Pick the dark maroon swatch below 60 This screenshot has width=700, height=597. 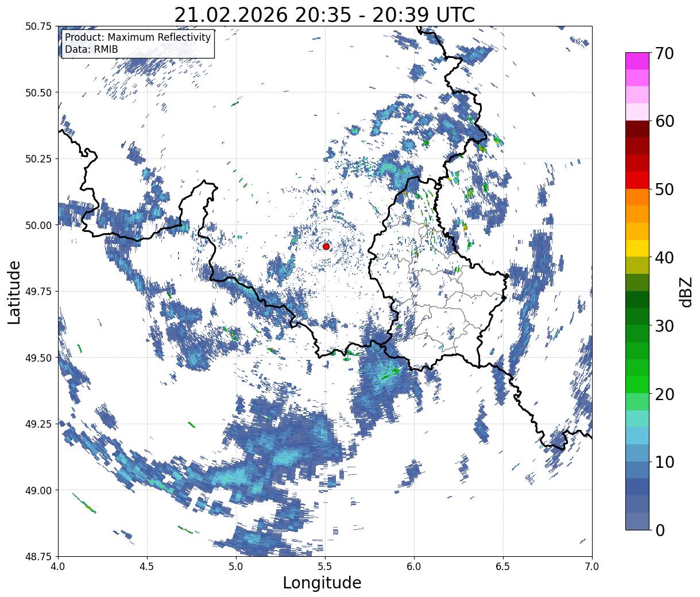(x=637, y=129)
